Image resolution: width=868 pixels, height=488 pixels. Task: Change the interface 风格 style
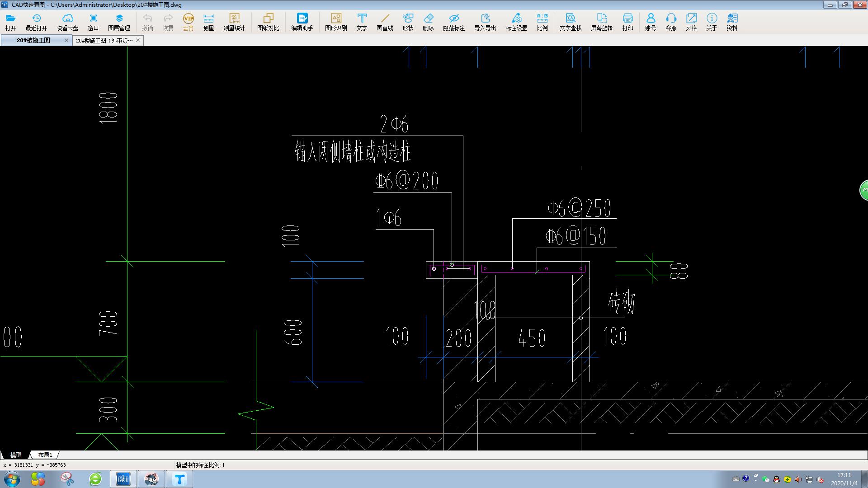point(691,22)
